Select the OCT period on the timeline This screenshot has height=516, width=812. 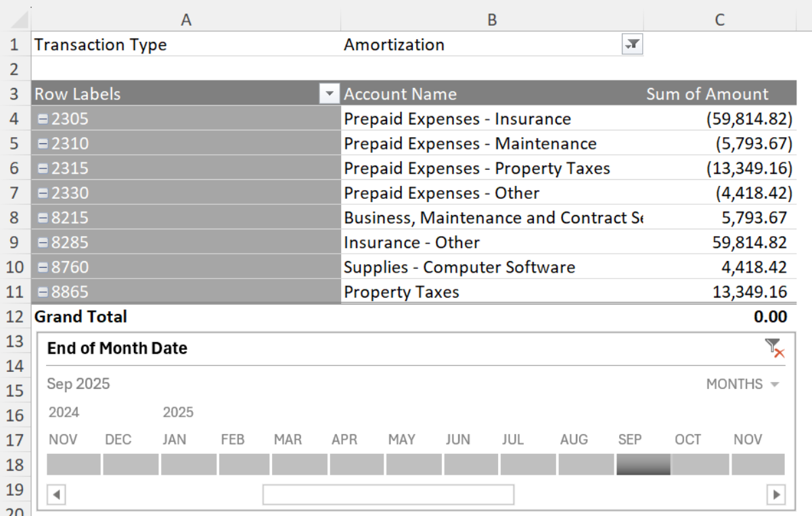click(x=700, y=465)
